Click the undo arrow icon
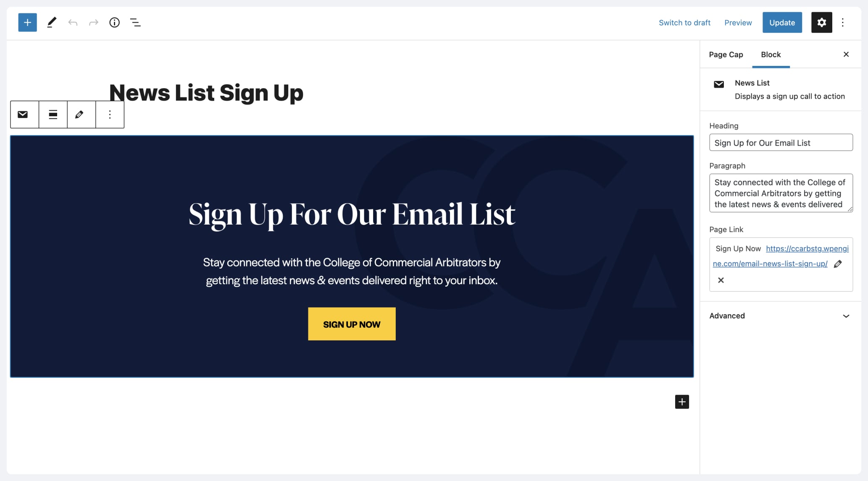 [72, 22]
